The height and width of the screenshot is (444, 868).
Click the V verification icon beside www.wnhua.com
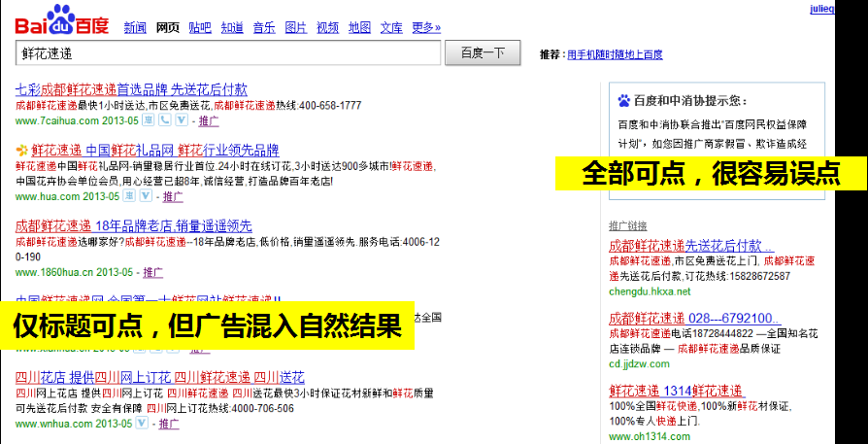click(x=142, y=423)
